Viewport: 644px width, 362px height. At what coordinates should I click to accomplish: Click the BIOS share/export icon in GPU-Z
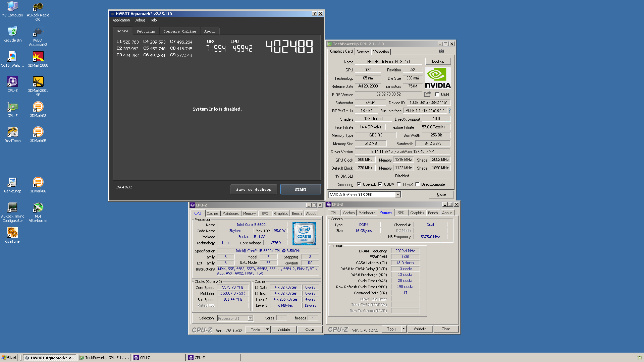427,94
